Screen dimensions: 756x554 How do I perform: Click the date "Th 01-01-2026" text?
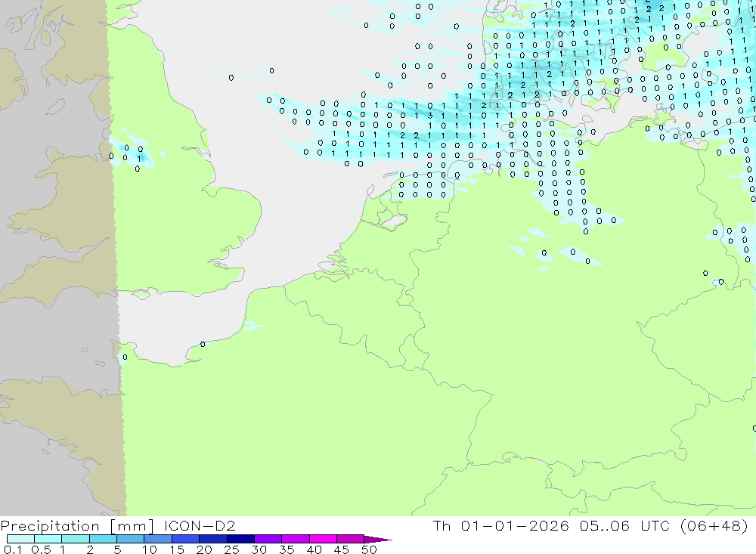pyautogui.click(x=501, y=526)
